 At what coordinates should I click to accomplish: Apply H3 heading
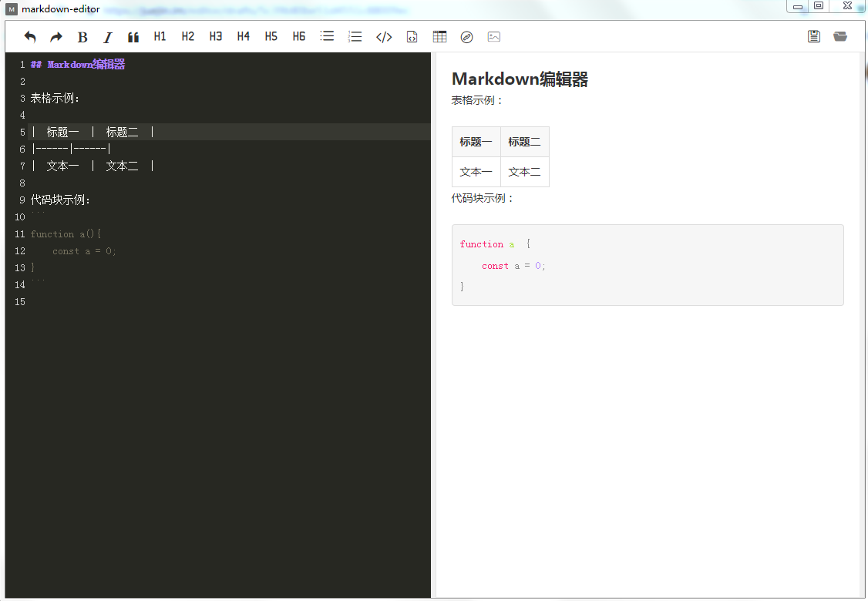(x=215, y=36)
